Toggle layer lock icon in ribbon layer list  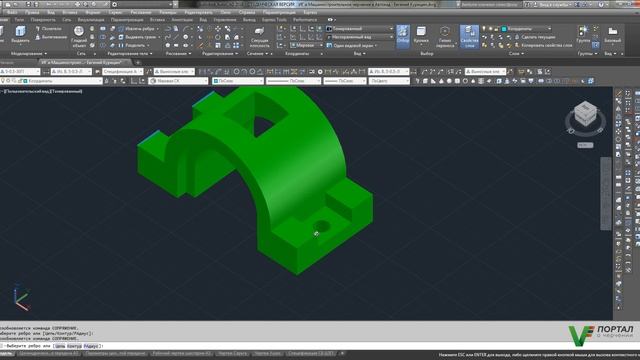[497, 29]
